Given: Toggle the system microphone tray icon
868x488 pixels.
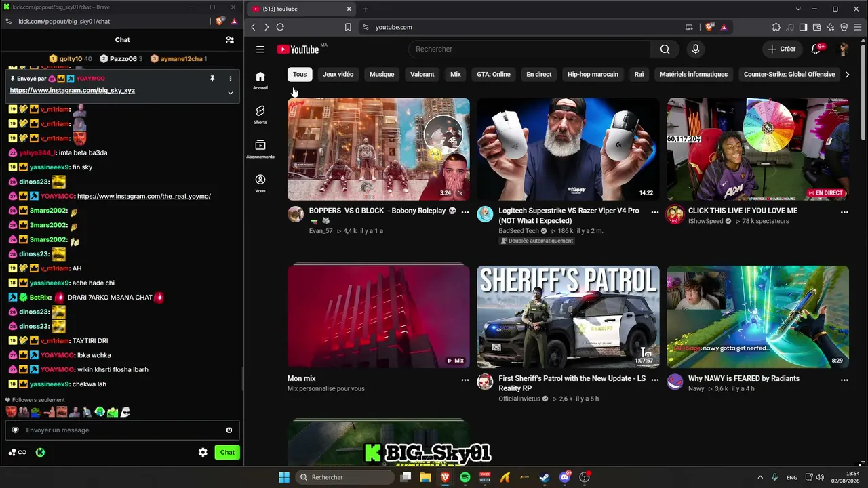Looking at the screenshot, I should [775, 477].
